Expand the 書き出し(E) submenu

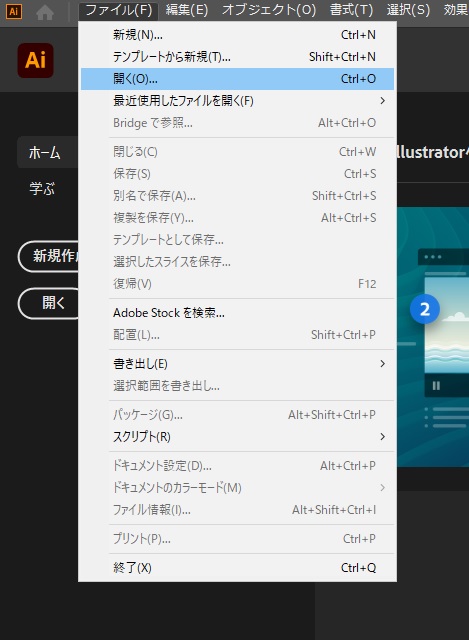tap(237, 364)
